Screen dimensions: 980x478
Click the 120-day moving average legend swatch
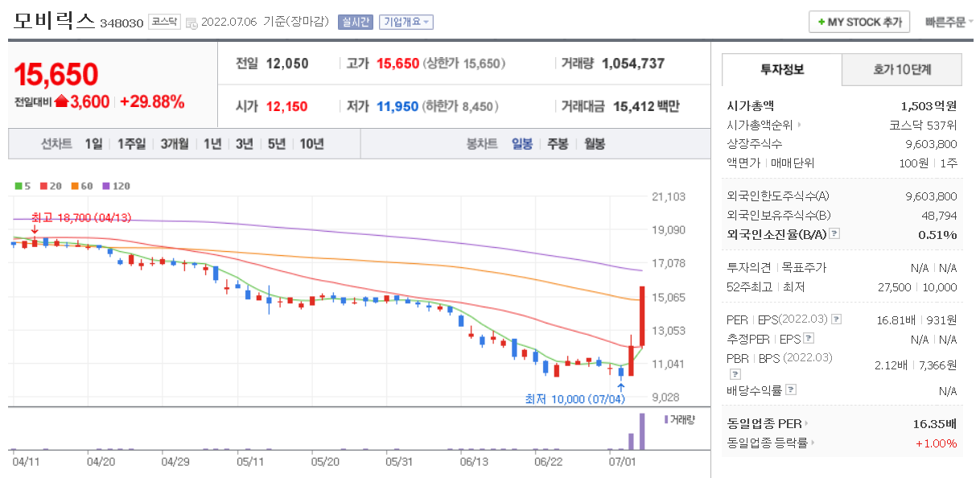pyautogui.click(x=106, y=186)
